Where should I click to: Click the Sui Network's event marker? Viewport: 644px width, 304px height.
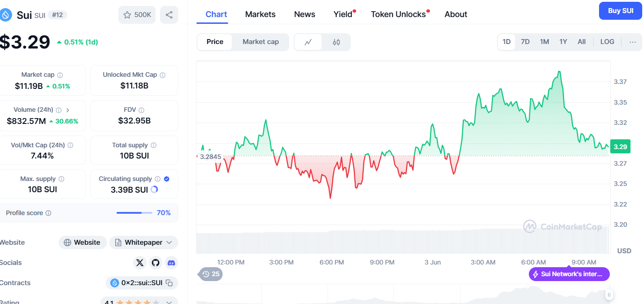pyautogui.click(x=569, y=274)
